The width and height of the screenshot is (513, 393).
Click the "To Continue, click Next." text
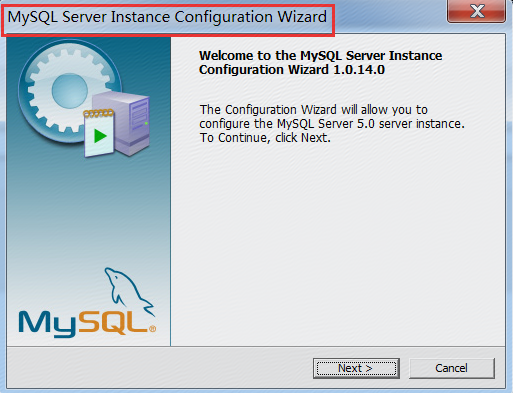point(265,138)
